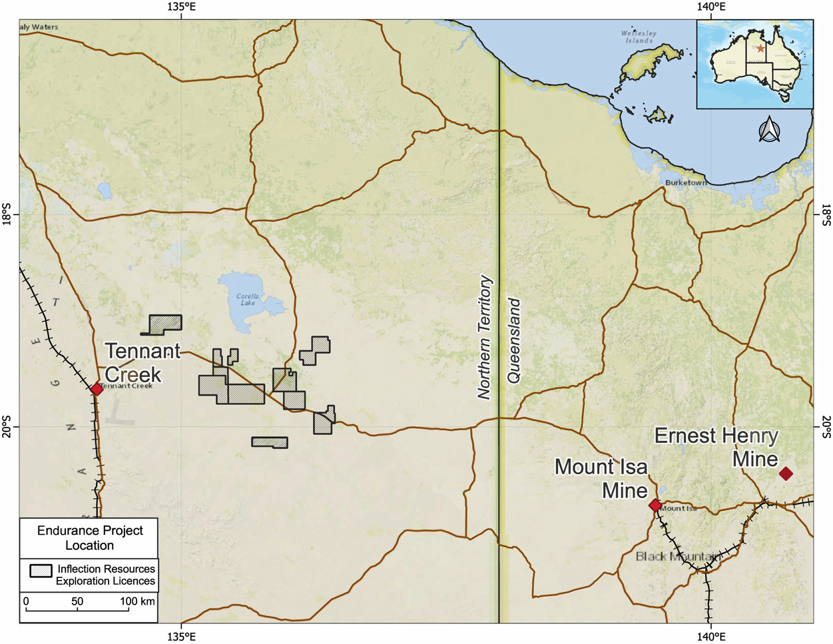The width and height of the screenshot is (833, 644).
Task: Click the 140°E longitude label at bottom
Action: (x=711, y=636)
